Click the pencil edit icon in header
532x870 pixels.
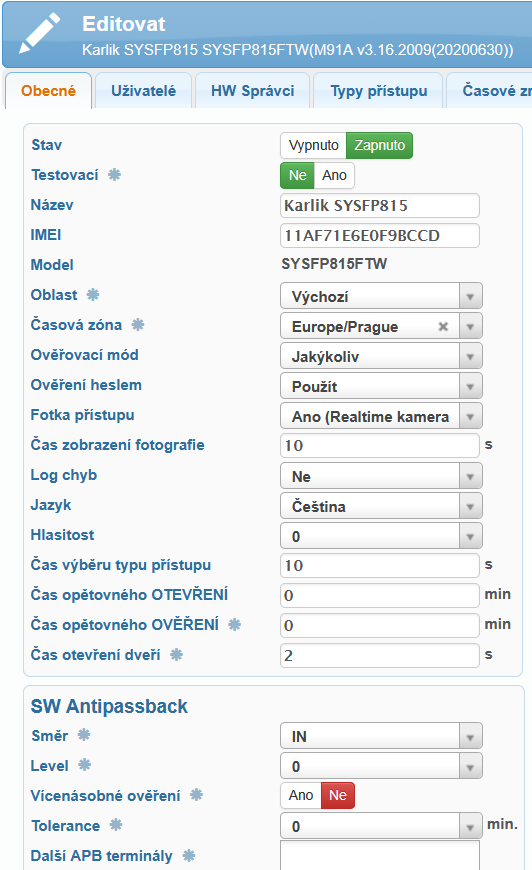point(39,33)
